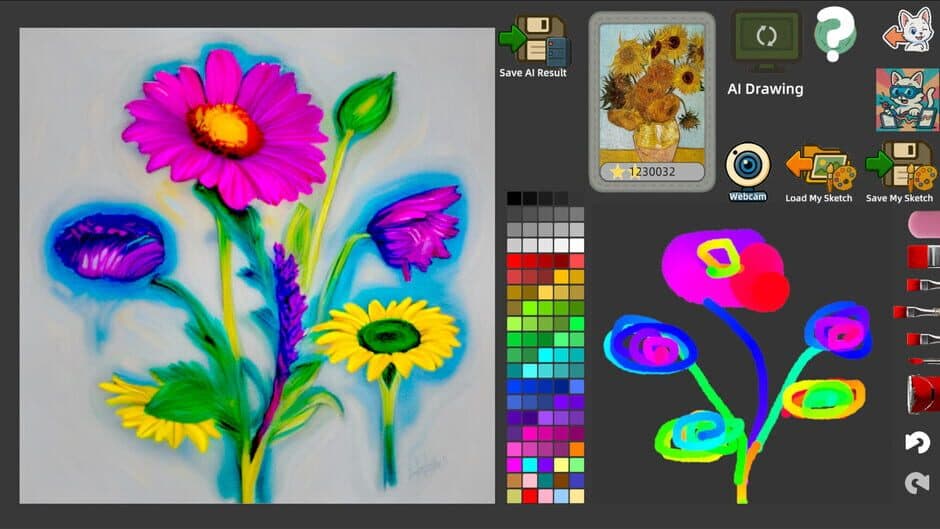Viewport: 940px width, 529px height.
Task: Click the AI Drawing refresh monitor icon
Action: (766, 38)
